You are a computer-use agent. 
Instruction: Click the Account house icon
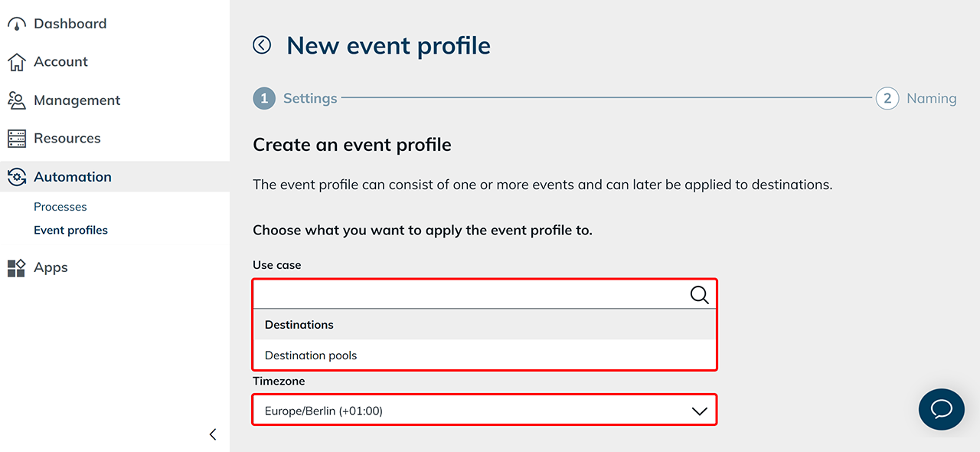[16, 62]
